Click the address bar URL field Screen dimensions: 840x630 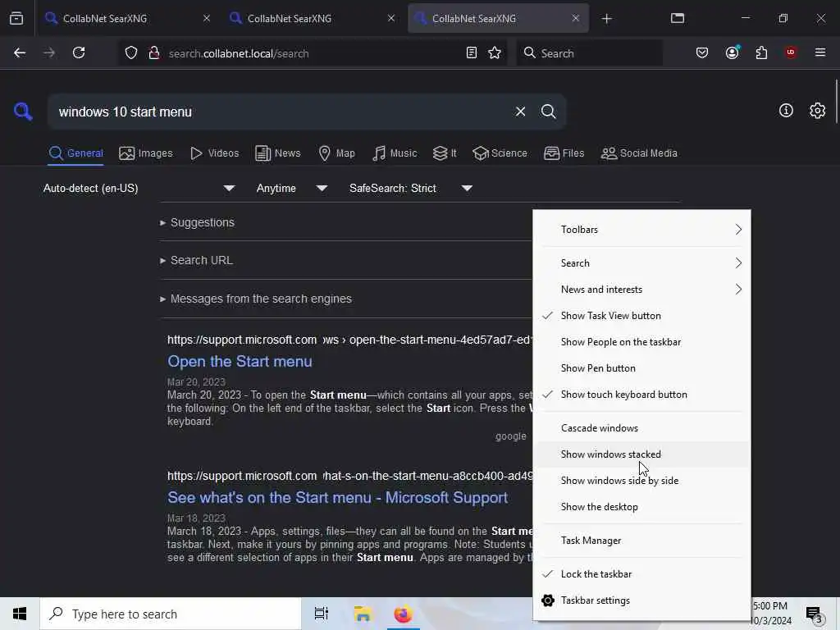coord(313,53)
